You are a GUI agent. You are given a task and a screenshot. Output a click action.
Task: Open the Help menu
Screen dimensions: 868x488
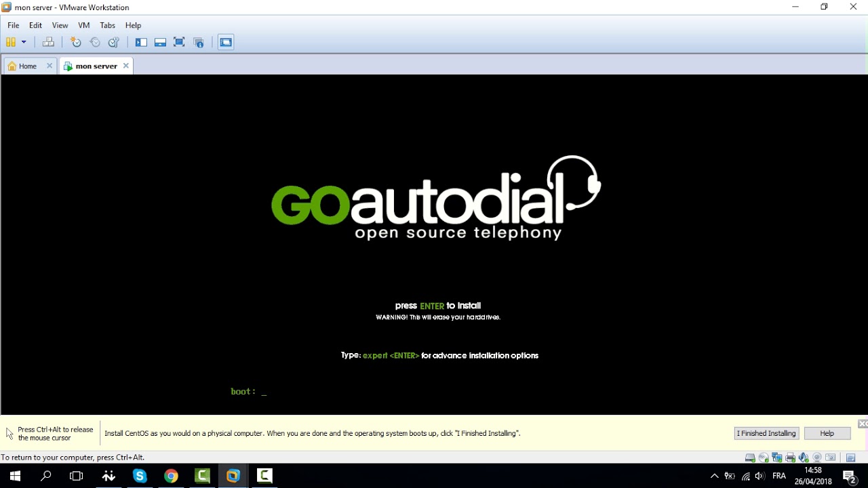coord(133,25)
